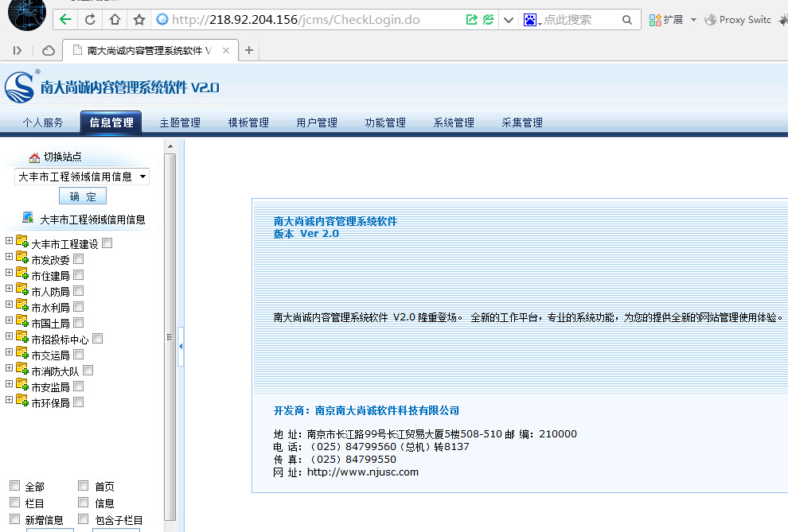The height and width of the screenshot is (532, 788).
Task: Check the 市招投标中心 checkbox
Action: (x=97, y=339)
